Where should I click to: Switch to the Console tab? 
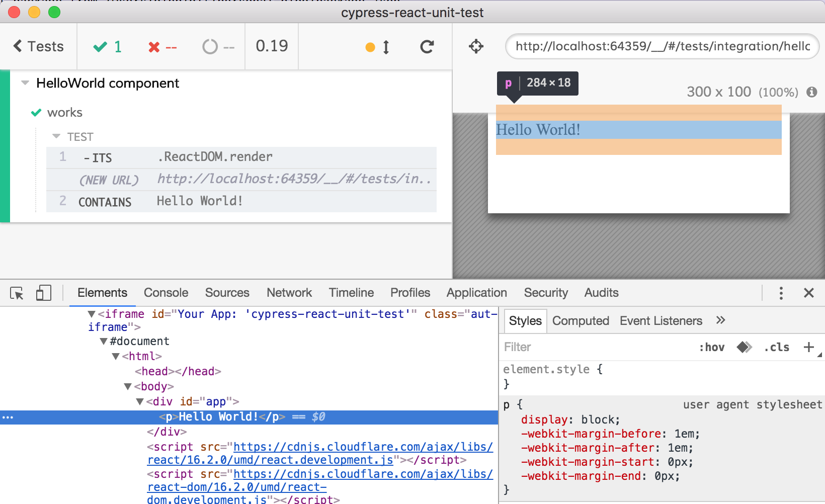coord(166,293)
